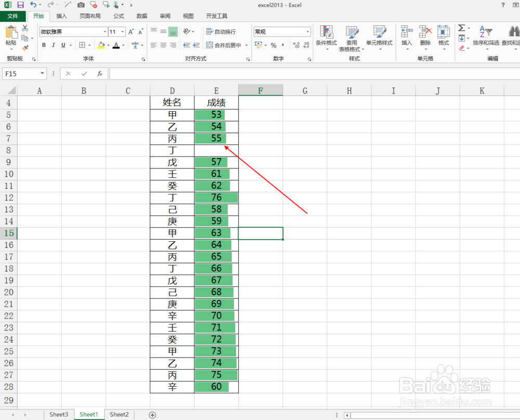Open 单元格样式 cell styles menu
This screenshot has height=420, width=520.
point(380,38)
